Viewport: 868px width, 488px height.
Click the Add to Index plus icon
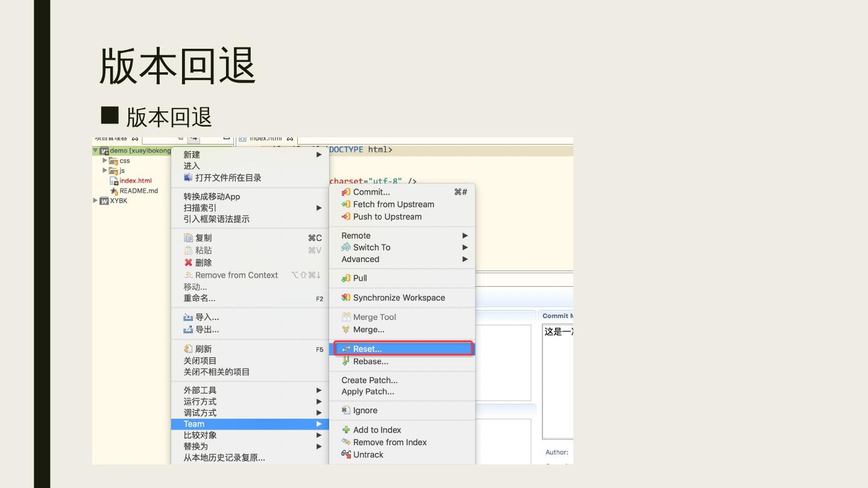[x=346, y=430]
